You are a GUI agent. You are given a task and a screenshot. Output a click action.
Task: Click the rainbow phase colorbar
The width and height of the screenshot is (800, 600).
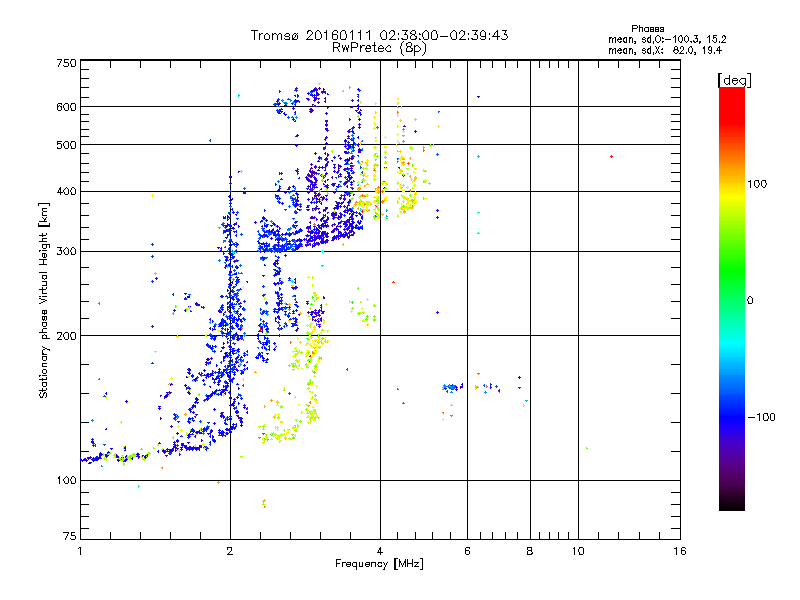click(x=732, y=299)
